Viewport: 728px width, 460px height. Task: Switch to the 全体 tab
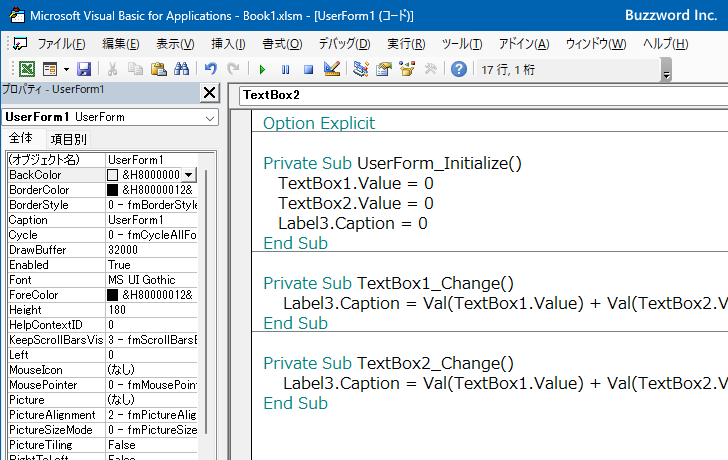(21, 138)
